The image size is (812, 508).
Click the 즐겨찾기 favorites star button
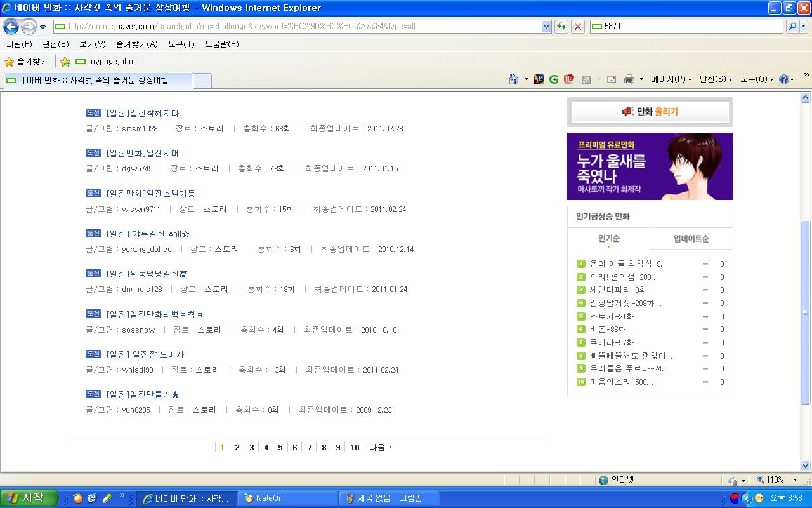(x=26, y=62)
